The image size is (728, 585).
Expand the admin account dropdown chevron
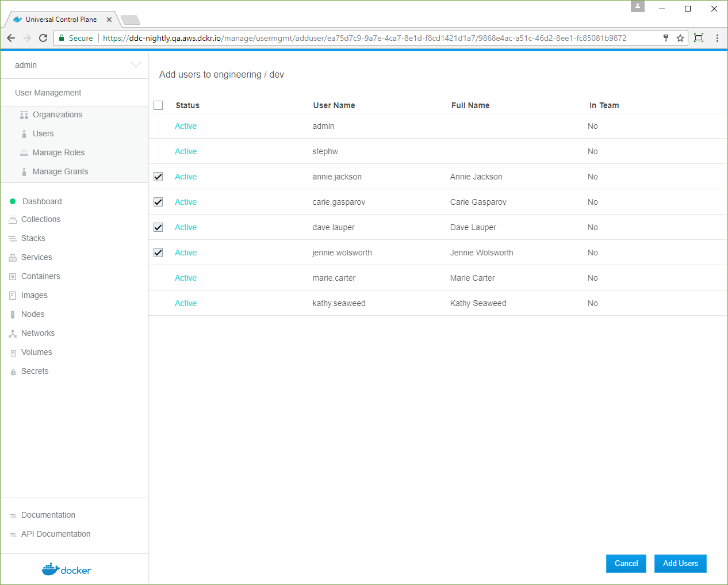pyautogui.click(x=136, y=65)
